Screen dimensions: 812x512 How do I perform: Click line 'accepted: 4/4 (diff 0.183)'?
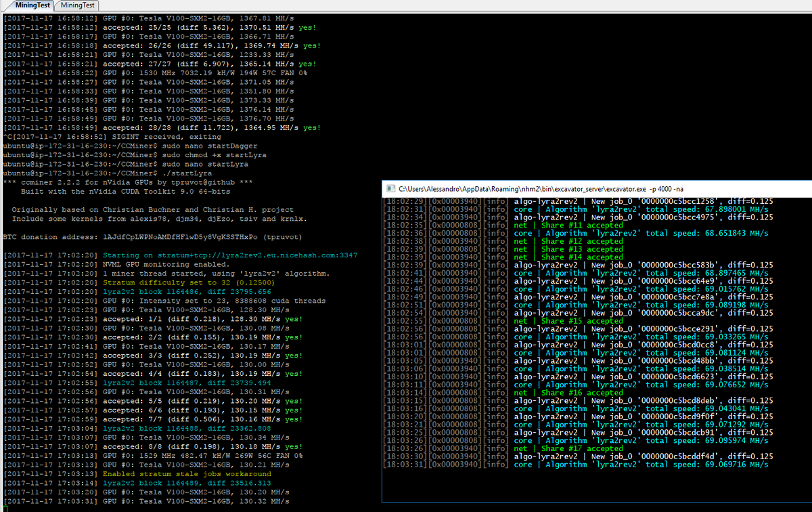[x=153, y=374]
